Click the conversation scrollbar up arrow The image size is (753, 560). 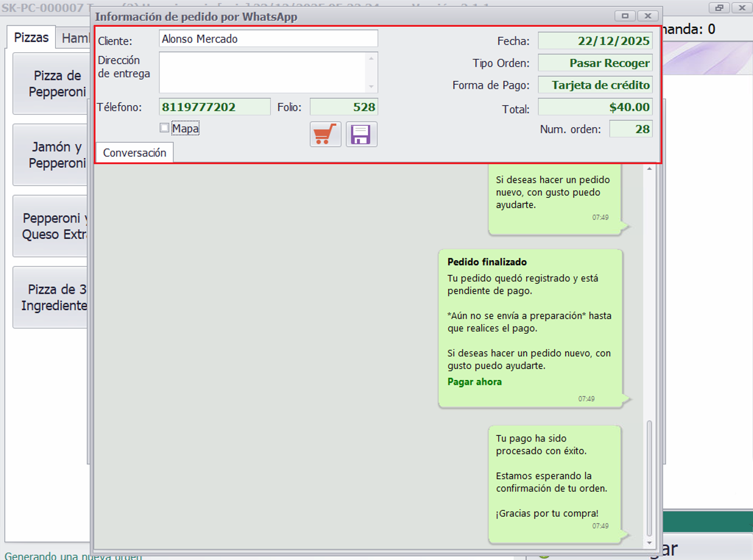[x=650, y=168]
